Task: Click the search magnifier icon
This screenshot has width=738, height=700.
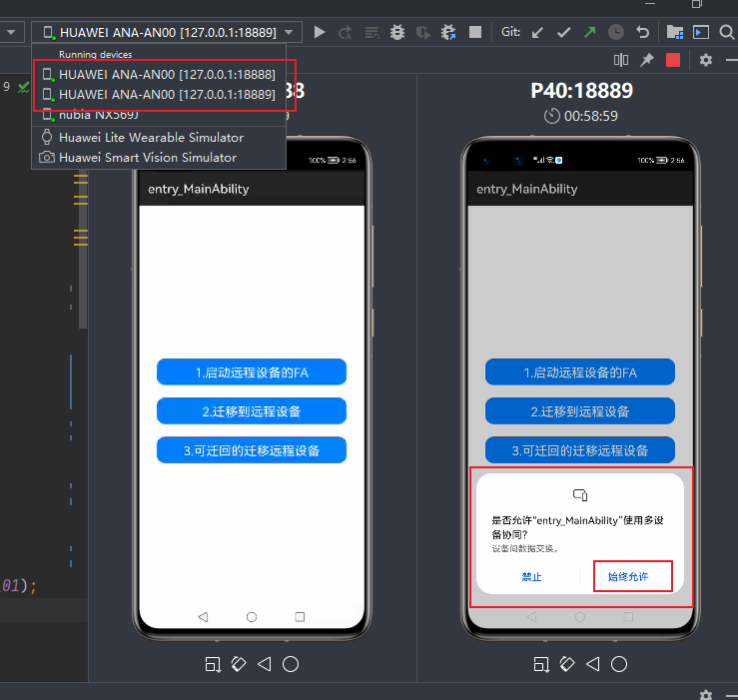Action: [727, 32]
